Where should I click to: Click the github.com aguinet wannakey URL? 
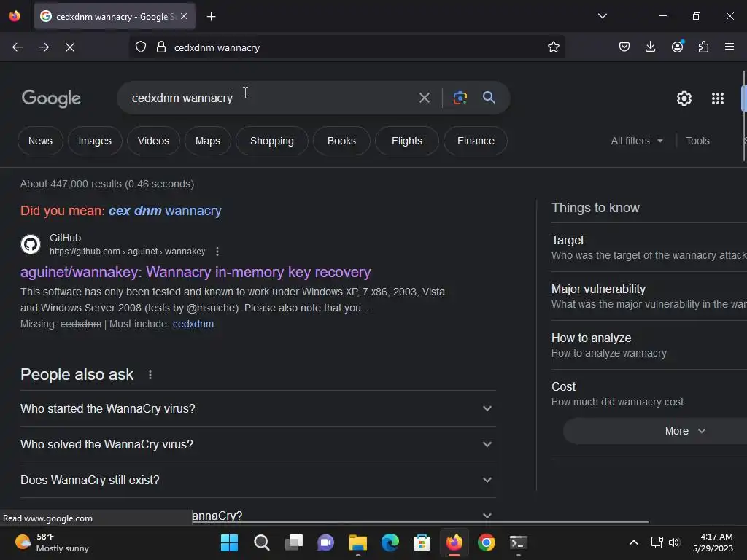127,252
